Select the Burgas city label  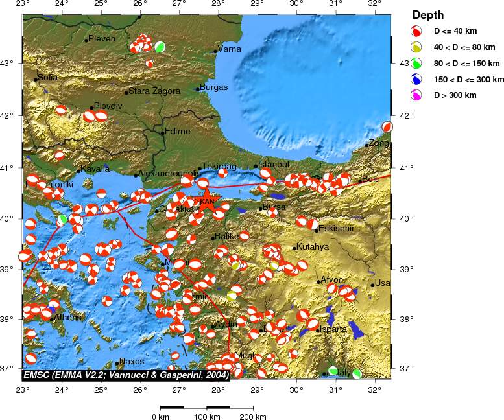click(x=214, y=87)
